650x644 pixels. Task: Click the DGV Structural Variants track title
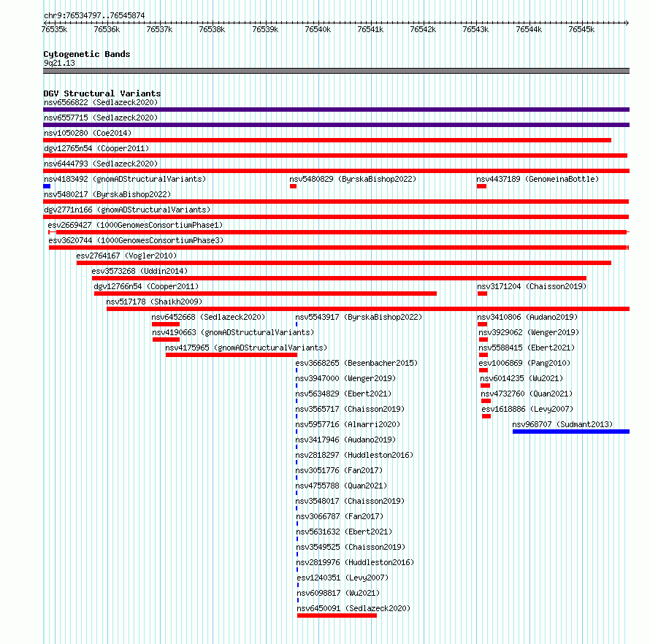coord(102,93)
